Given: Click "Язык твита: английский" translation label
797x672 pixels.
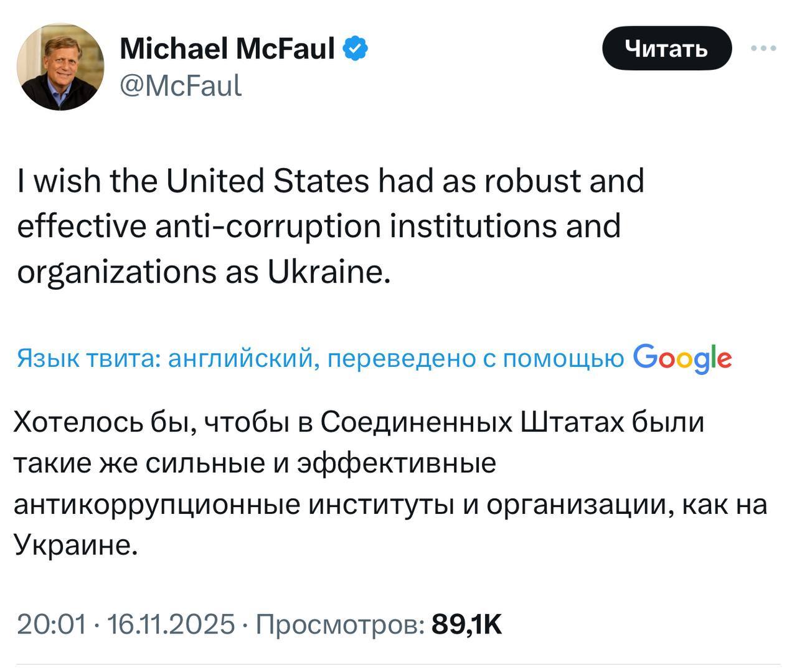Looking at the screenshot, I should tap(167, 359).
